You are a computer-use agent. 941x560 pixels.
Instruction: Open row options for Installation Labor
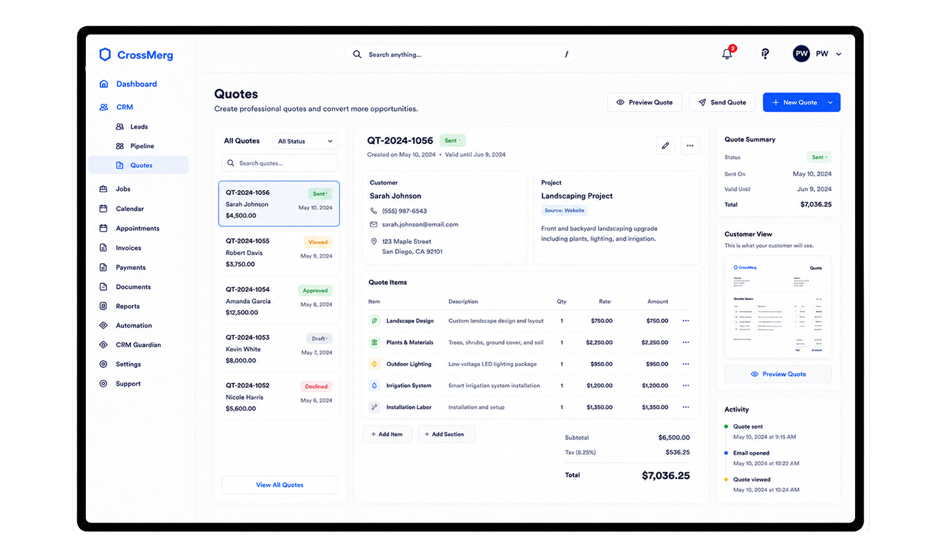coord(686,407)
